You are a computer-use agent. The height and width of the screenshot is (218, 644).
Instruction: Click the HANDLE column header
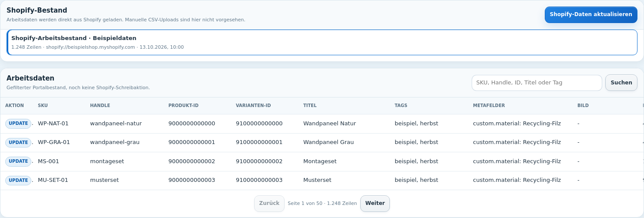tap(100, 106)
